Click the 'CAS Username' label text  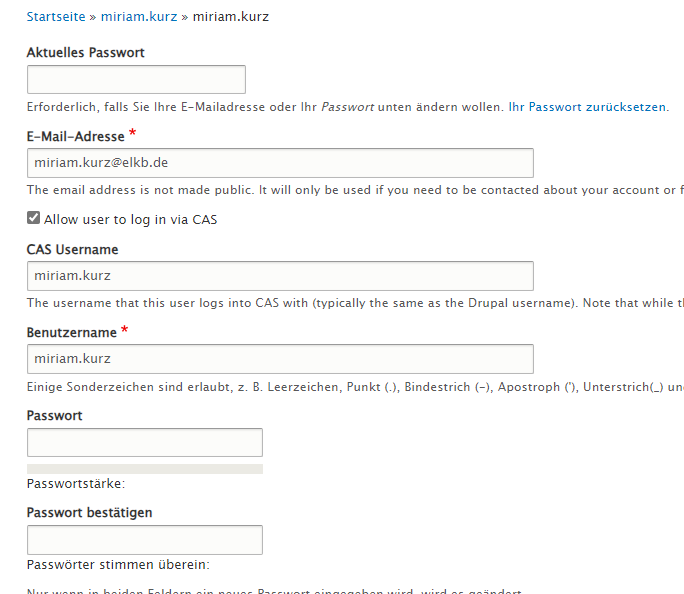[x=72, y=249]
